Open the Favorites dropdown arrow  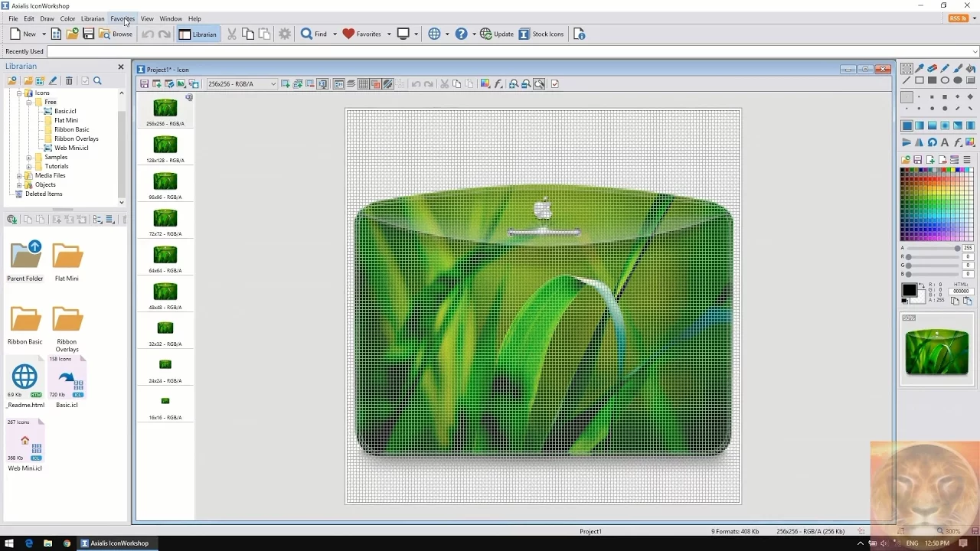(x=389, y=34)
